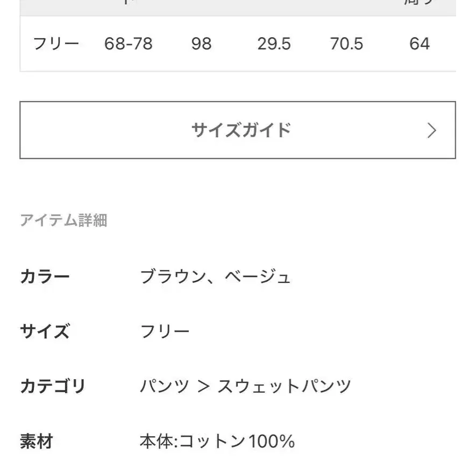This screenshot has height=476, width=476.
Task: Select the ブラウン、ベージュ color value
Action: coord(215,277)
